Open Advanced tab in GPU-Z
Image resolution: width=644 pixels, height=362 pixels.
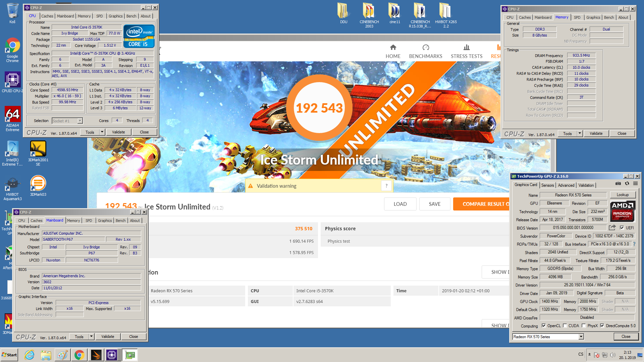(566, 185)
